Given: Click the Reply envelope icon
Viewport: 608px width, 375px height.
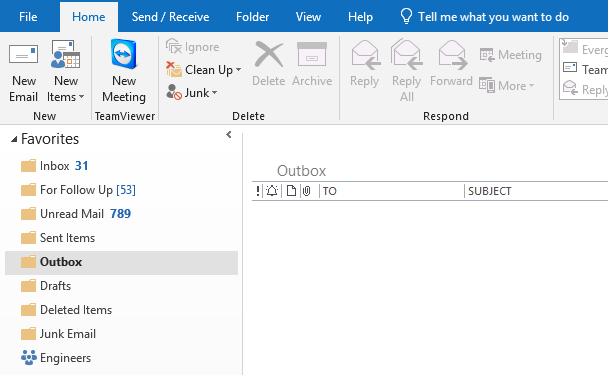Looking at the screenshot, I should coord(365,55).
